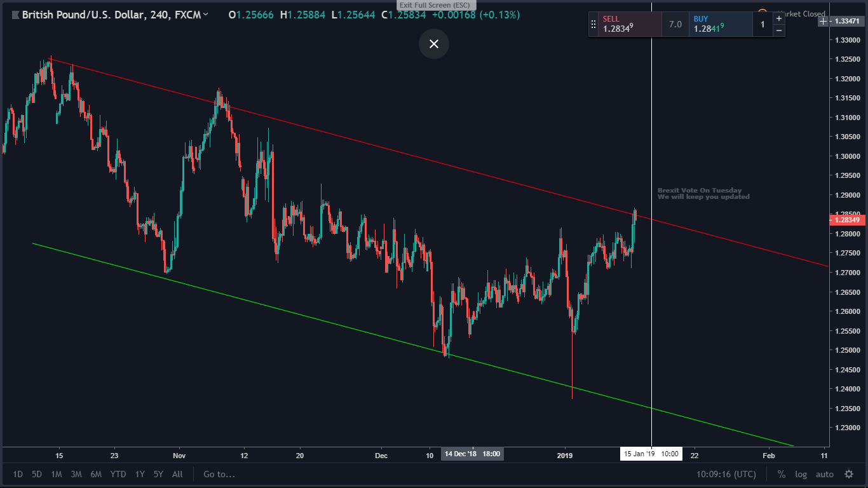This screenshot has height=488, width=868.
Task: Set chart range to 1M
Action: tap(57, 474)
